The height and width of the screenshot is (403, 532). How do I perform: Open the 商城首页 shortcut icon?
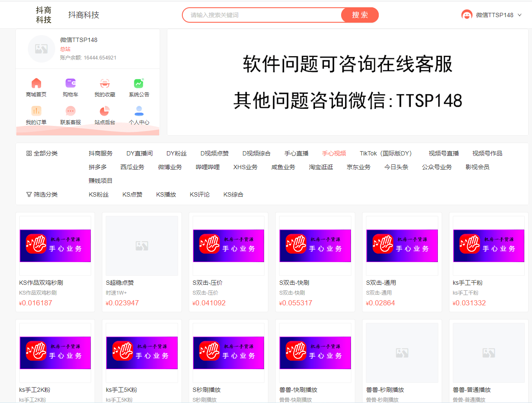pos(36,83)
